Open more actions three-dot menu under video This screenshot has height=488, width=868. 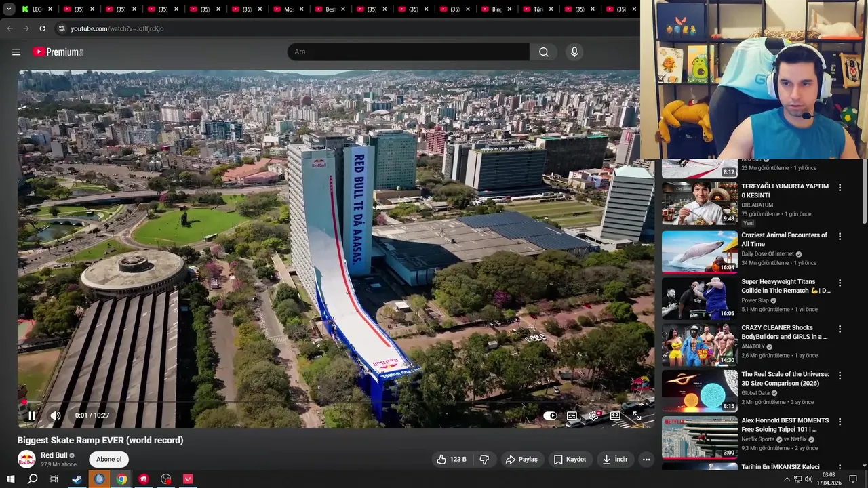click(646, 460)
